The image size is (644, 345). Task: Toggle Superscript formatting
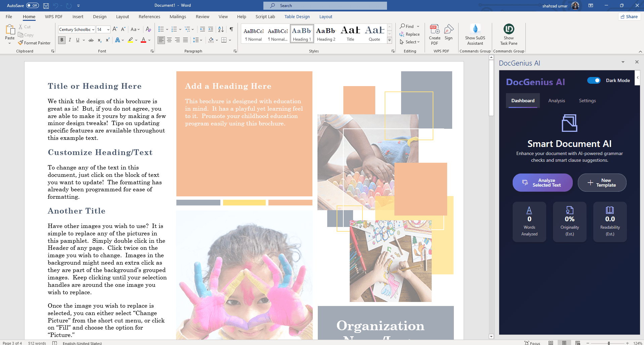pos(108,40)
